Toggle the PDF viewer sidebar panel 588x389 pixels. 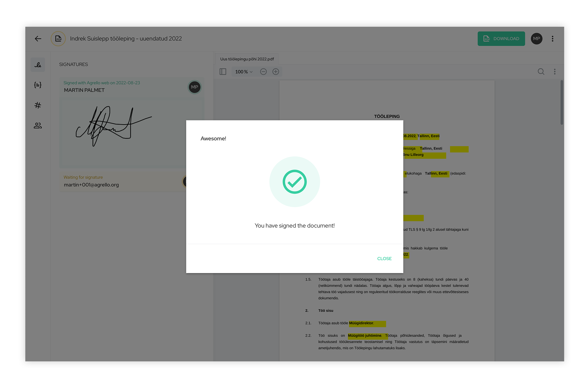[223, 72]
